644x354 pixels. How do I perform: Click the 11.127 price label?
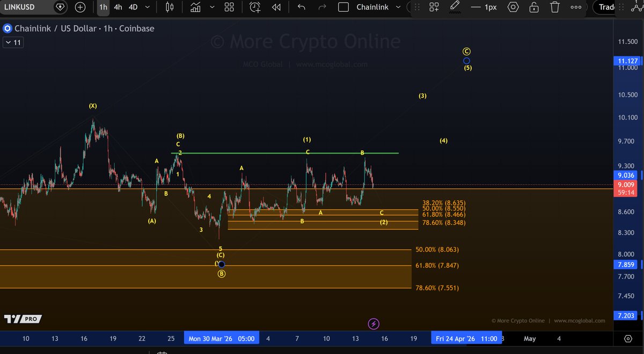tap(627, 61)
